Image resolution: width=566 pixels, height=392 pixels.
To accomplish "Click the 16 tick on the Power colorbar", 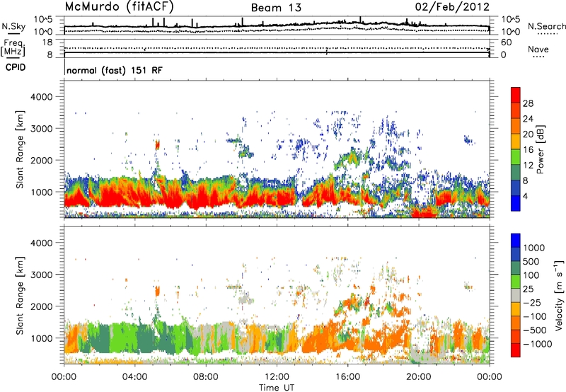I will [528, 150].
